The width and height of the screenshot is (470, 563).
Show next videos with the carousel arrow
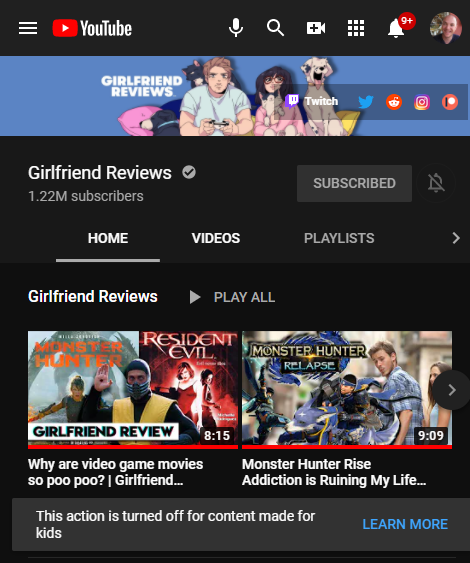tap(452, 390)
